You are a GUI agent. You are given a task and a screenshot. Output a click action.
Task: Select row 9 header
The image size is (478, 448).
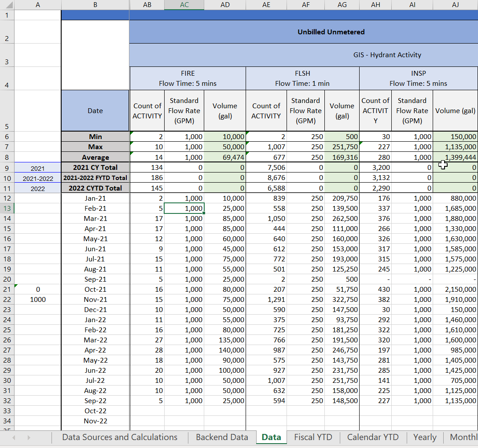(7, 168)
